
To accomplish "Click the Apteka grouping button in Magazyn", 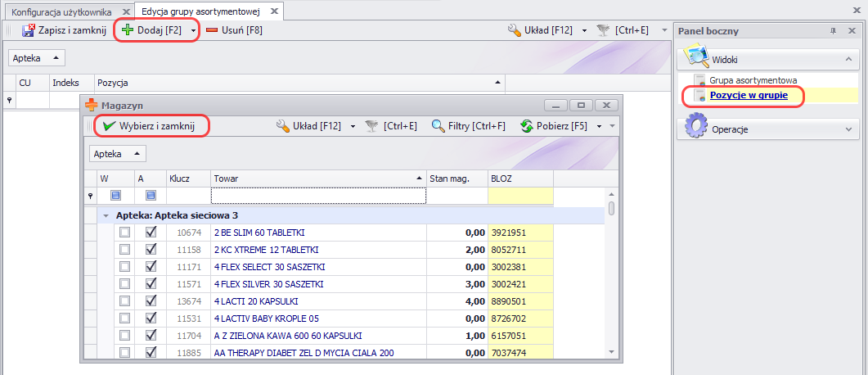I will (116, 154).
